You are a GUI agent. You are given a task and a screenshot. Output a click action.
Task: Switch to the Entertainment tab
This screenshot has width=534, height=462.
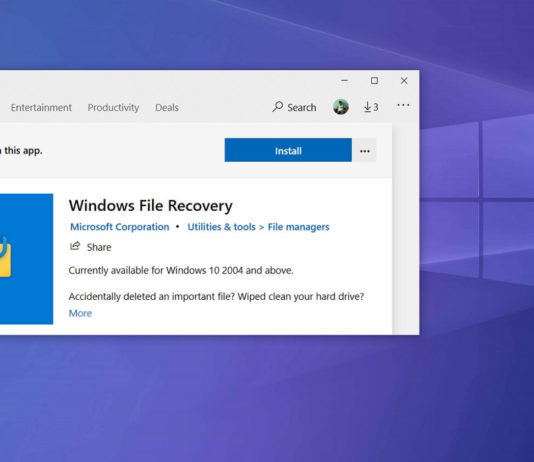(x=41, y=108)
